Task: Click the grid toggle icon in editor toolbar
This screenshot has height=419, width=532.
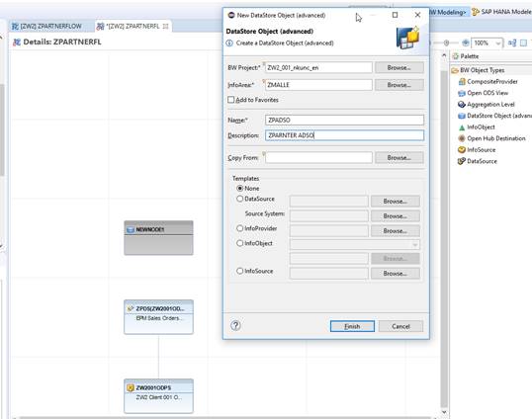Action: point(523,42)
